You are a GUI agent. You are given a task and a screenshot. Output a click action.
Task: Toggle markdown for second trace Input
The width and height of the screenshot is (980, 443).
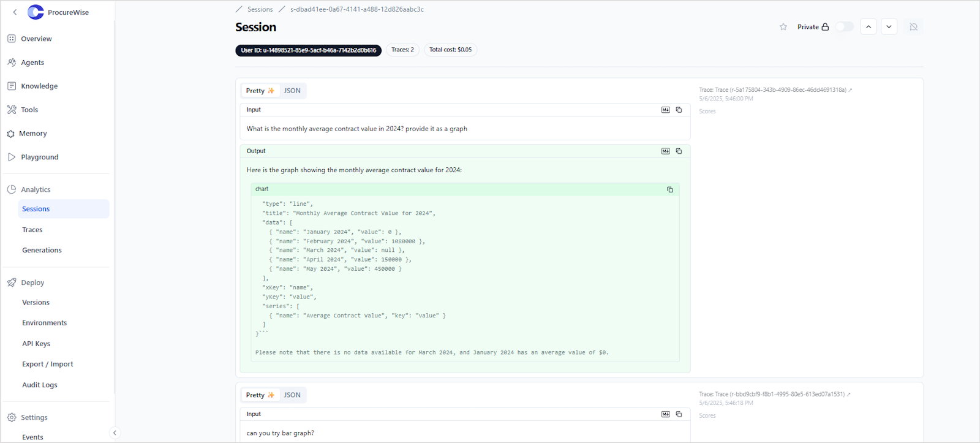(666, 414)
